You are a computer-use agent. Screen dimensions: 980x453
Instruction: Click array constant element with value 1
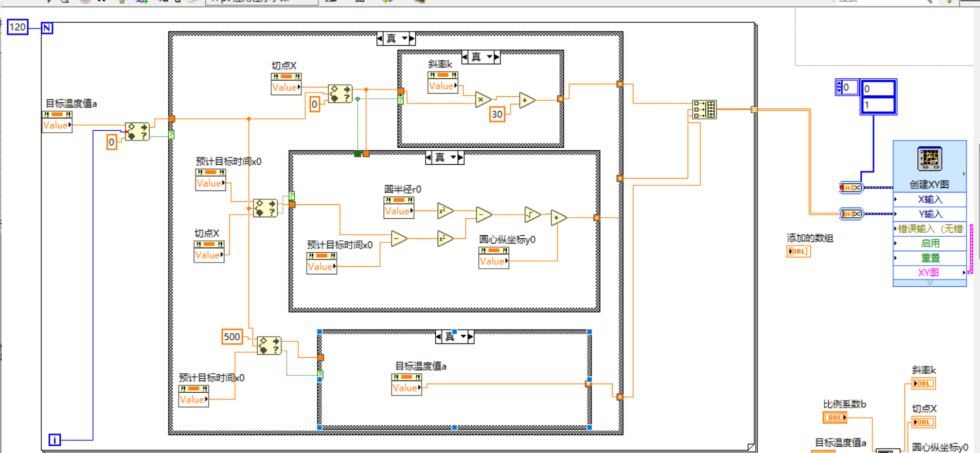pos(878,105)
